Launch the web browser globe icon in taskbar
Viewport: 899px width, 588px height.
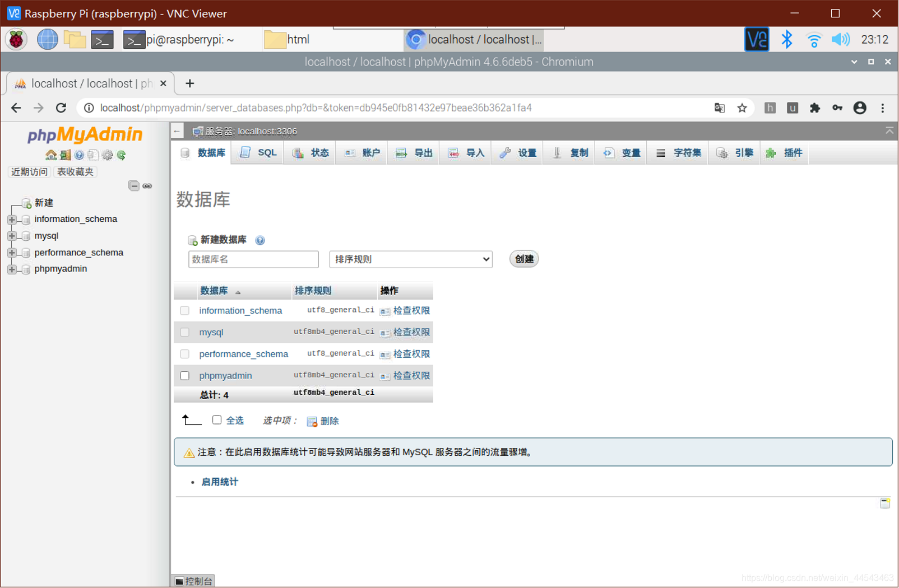click(x=47, y=40)
